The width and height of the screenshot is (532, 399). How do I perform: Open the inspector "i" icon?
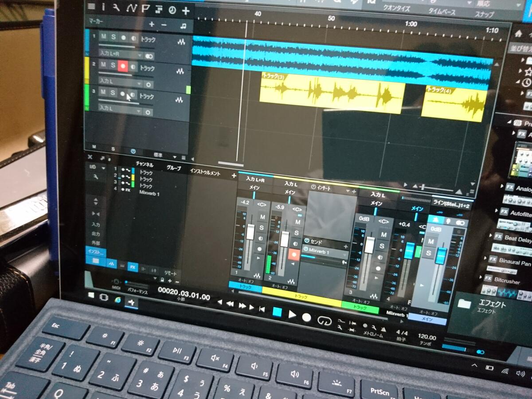coord(103,7)
